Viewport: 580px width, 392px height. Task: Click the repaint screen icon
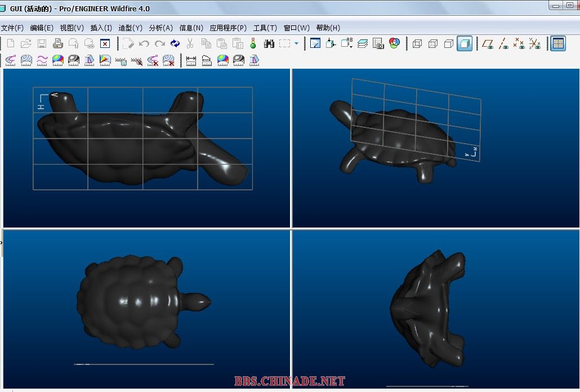pyautogui.click(x=315, y=43)
